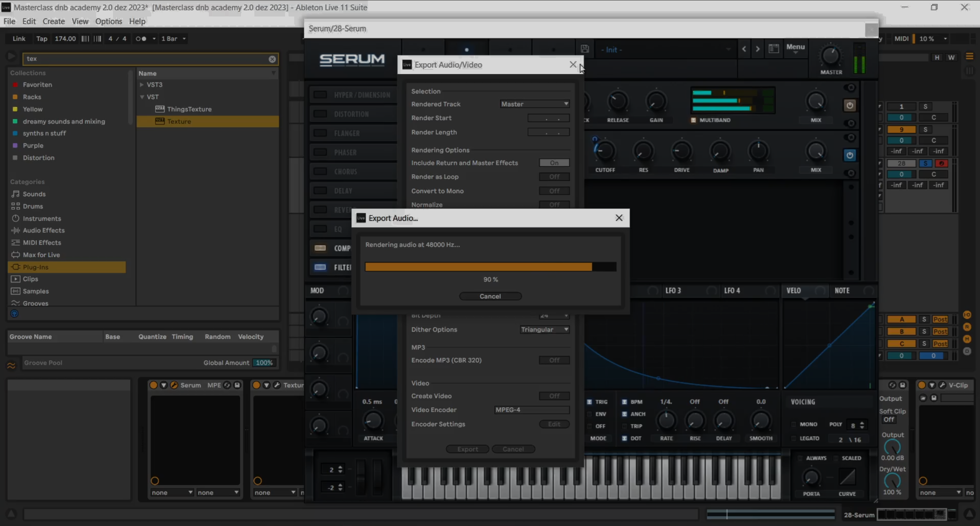
Task: Open the Drums category
Action: point(33,206)
